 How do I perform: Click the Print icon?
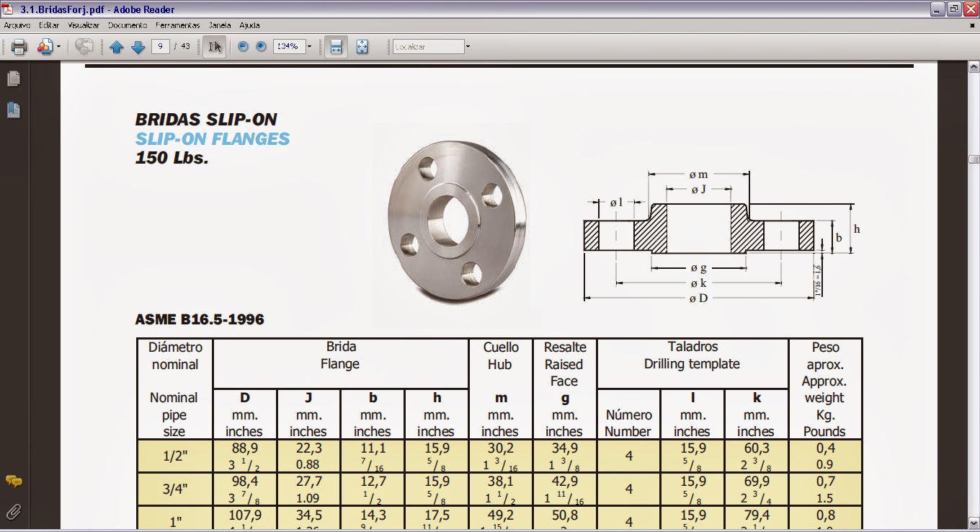coord(19,46)
